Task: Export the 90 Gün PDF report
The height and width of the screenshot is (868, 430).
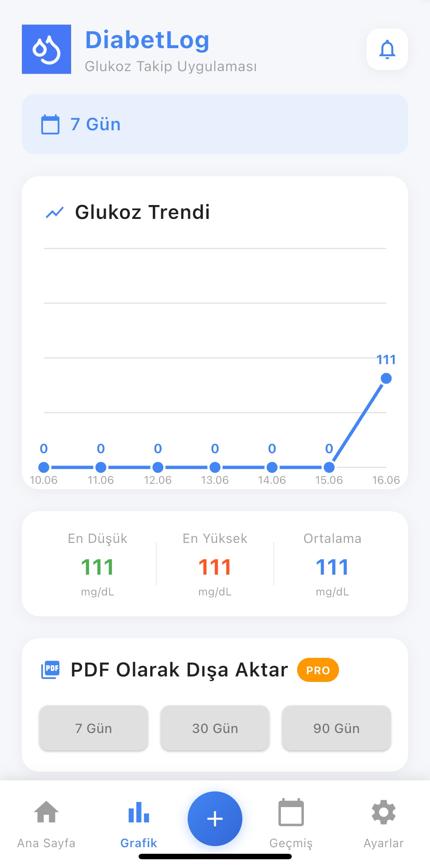Action: (336, 728)
